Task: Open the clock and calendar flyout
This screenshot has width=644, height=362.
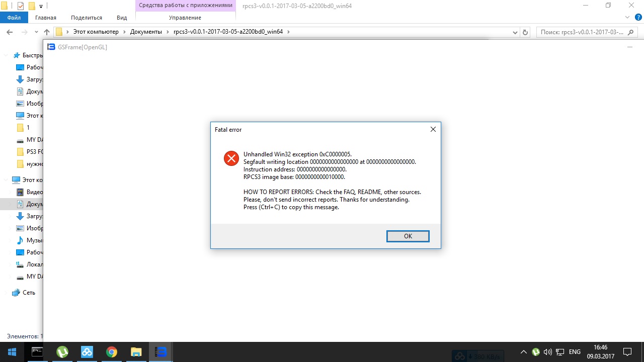Action: (x=601, y=352)
